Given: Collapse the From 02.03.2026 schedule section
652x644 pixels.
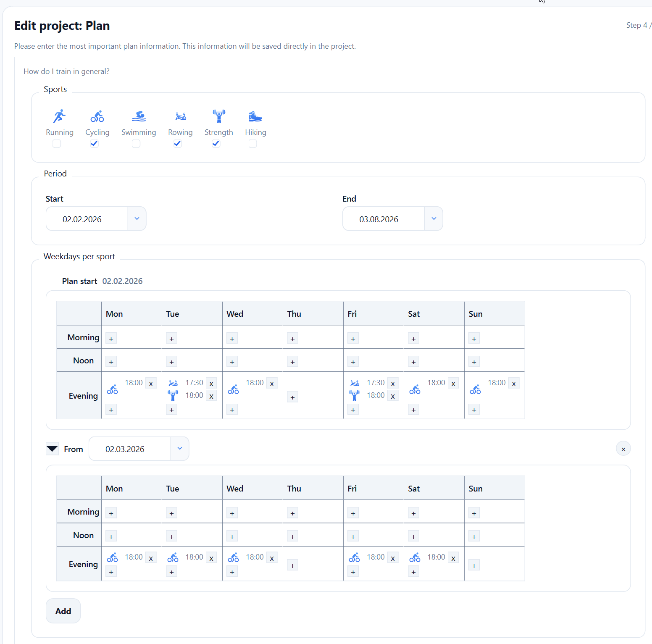Looking at the screenshot, I should pyautogui.click(x=52, y=449).
